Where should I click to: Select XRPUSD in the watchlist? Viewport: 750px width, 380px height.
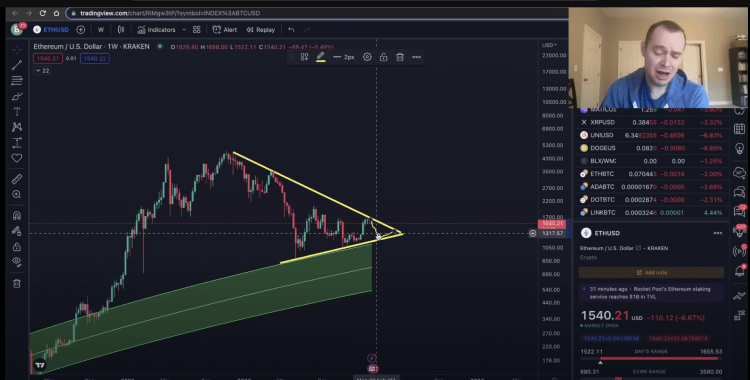click(x=651, y=123)
